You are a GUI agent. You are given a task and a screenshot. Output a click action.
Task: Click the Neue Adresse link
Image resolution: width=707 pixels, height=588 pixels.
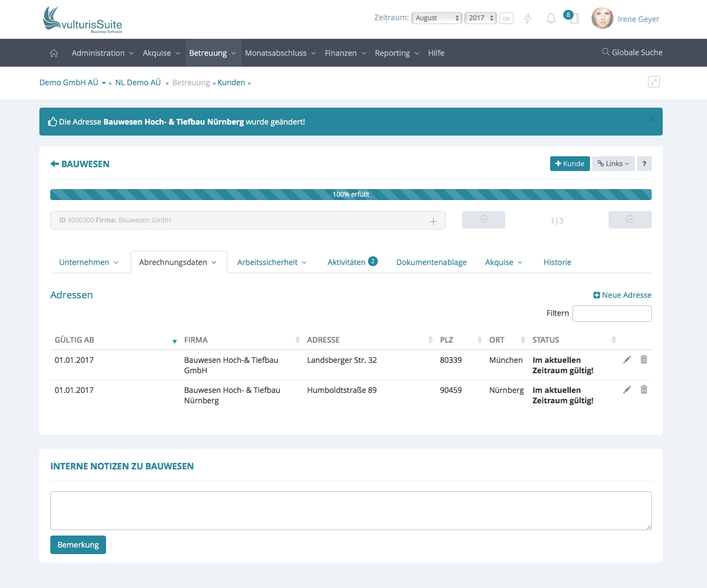tap(622, 295)
